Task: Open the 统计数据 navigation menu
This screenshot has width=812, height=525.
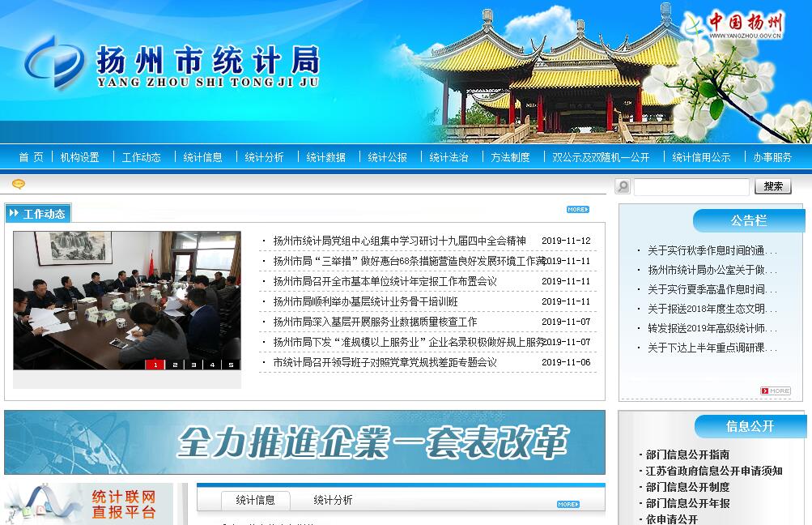Action: (325, 157)
